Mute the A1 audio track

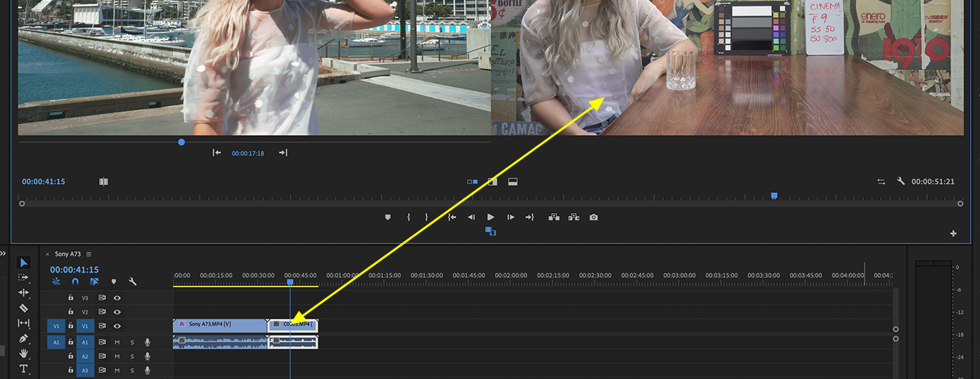[117, 342]
